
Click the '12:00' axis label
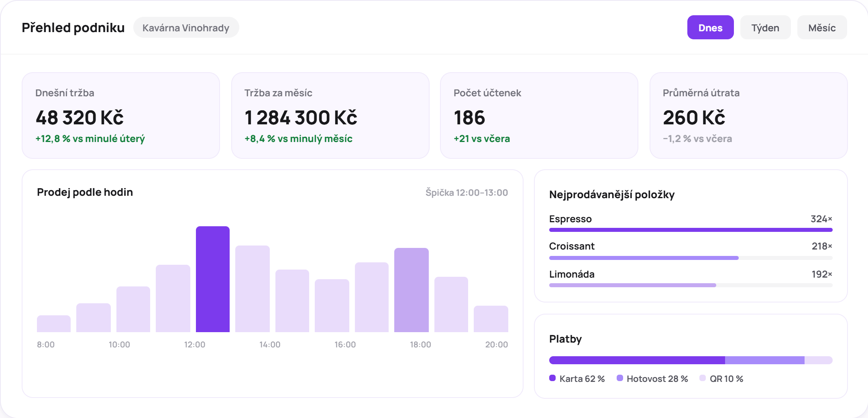coord(195,345)
